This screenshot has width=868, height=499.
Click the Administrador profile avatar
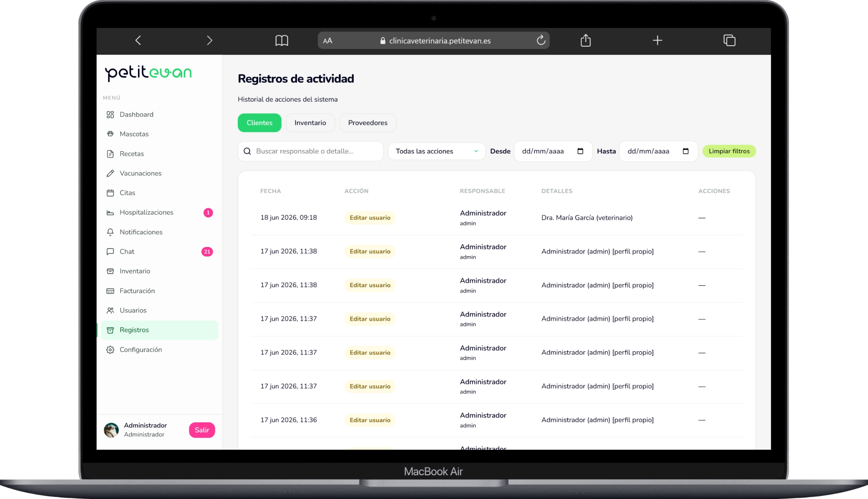[x=111, y=430]
